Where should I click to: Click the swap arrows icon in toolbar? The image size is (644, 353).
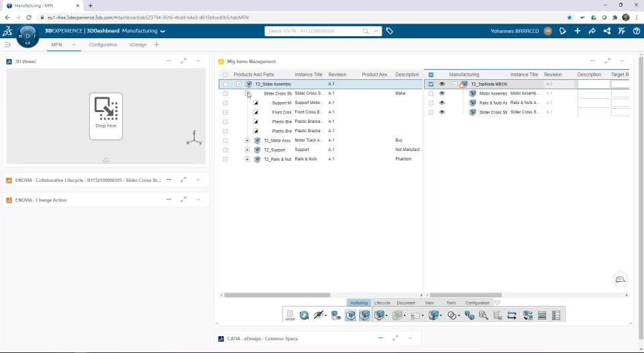512,315
